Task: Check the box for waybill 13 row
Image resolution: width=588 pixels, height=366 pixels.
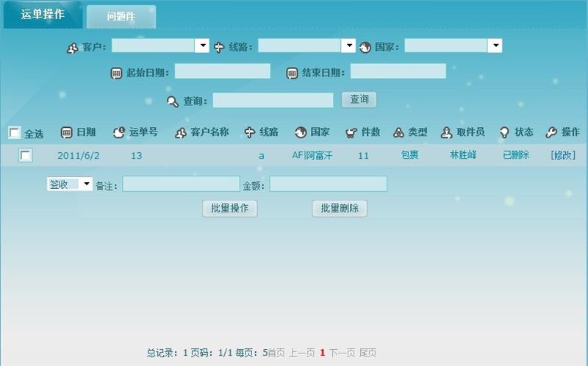Action: [26, 155]
